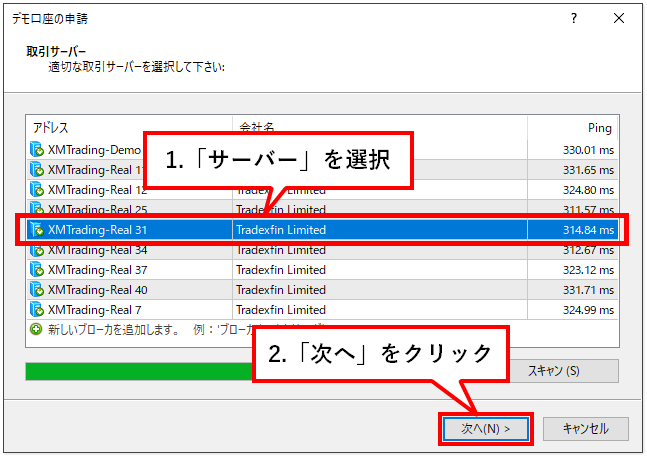Select the XMTrading-Real 12 server
Screen dimensions: 647x457
click(322, 190)
